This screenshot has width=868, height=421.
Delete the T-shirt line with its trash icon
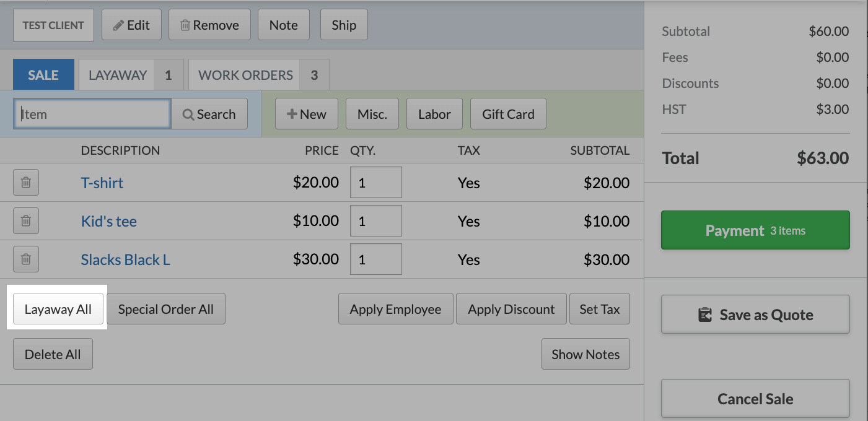(x=26, y=183)
